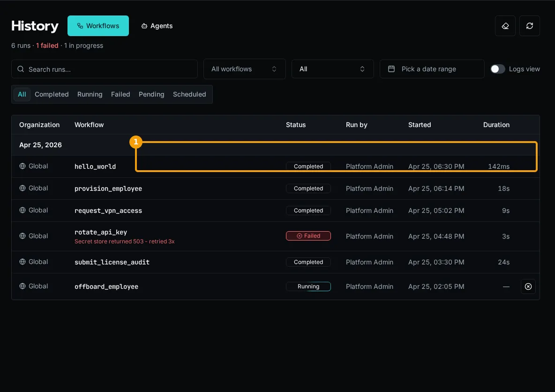
Task: Click the globe icon in the offboard_employee row
Action: (22, 286)
